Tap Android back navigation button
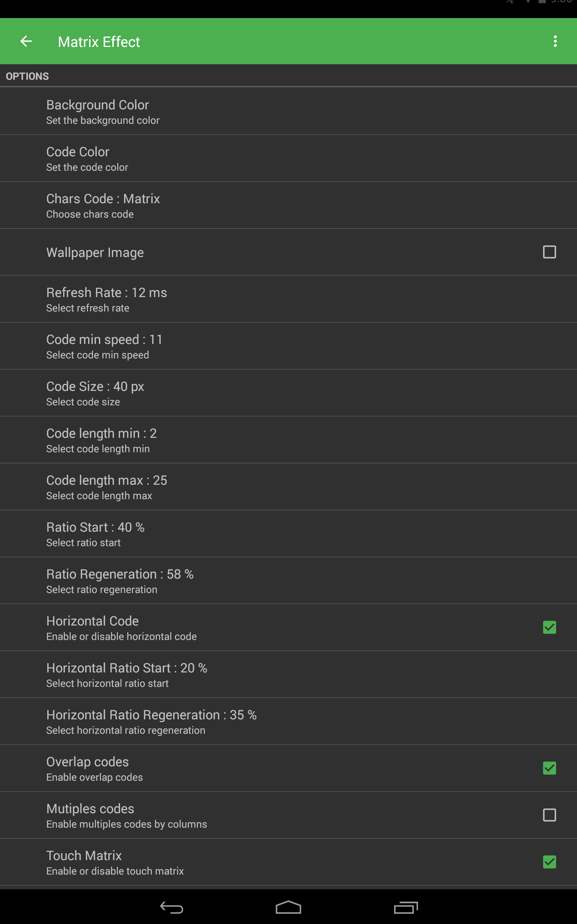The height and width of the screenshot is (924, 577). 172,907
